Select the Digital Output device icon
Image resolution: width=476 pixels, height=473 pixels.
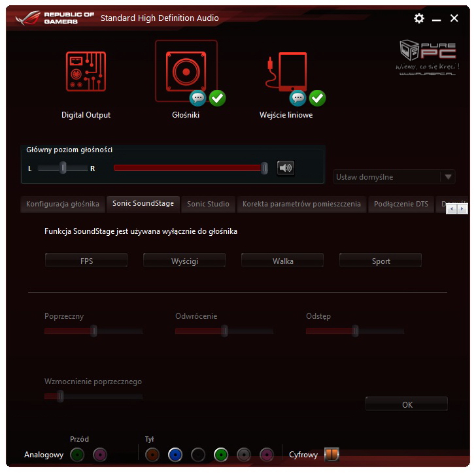point(86,72)
